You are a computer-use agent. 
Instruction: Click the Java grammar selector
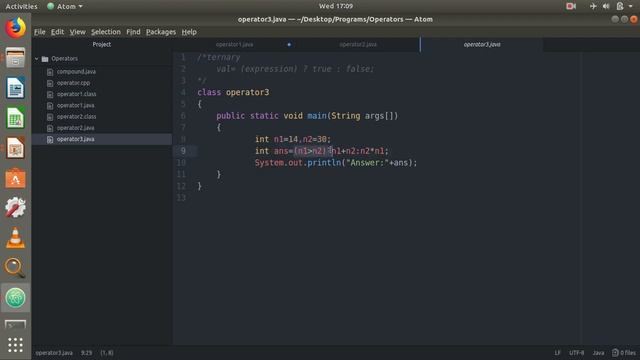tap(598, 353)
